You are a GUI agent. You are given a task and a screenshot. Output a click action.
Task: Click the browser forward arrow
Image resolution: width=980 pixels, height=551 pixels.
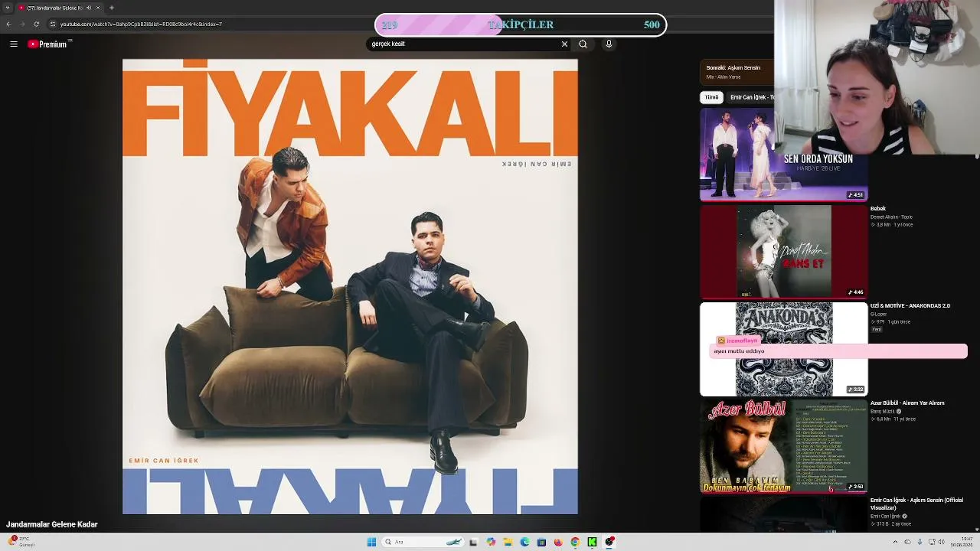22,24
